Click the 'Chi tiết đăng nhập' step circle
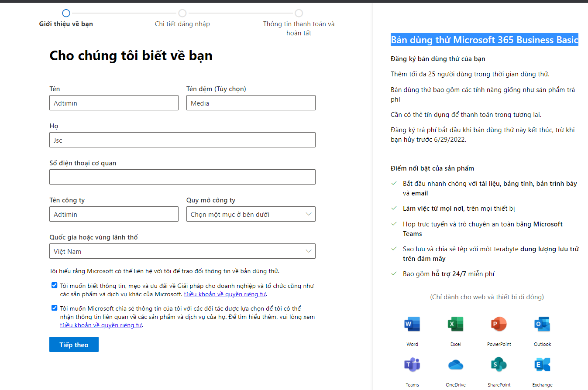 [182, 13]
